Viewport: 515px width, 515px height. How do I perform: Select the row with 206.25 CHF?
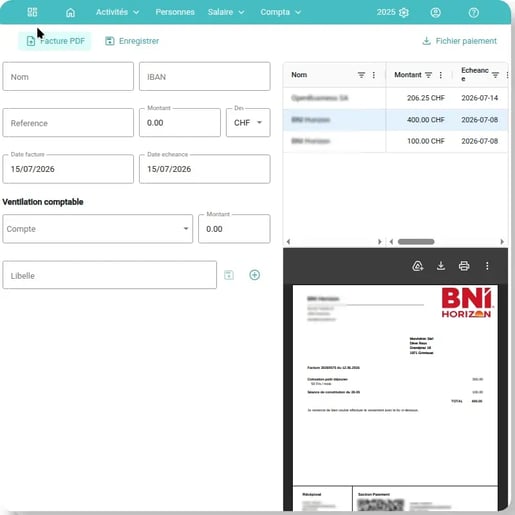pos(395,98)
